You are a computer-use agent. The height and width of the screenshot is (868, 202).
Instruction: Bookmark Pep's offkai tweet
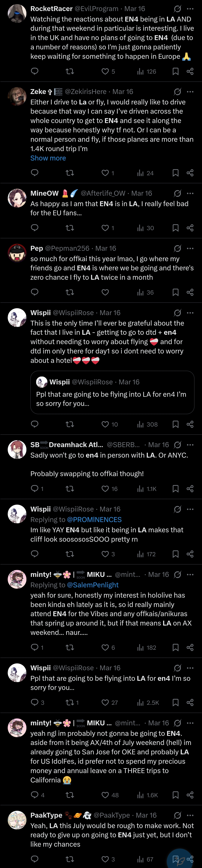point(175,292)
